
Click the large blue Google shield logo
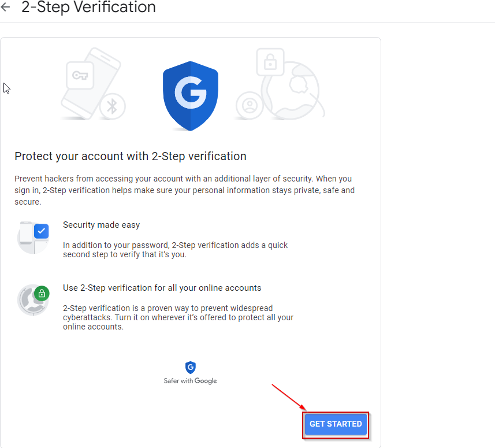tap(190, 95)
